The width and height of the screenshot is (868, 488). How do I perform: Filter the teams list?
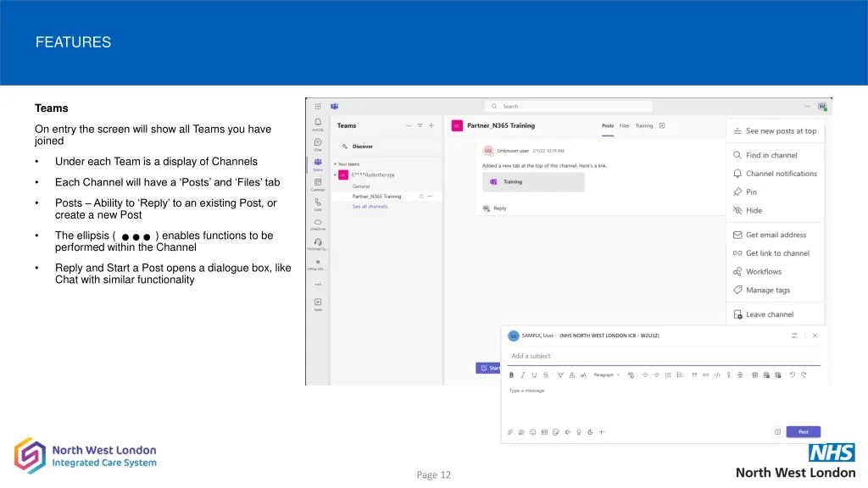[x=420, y=125]
